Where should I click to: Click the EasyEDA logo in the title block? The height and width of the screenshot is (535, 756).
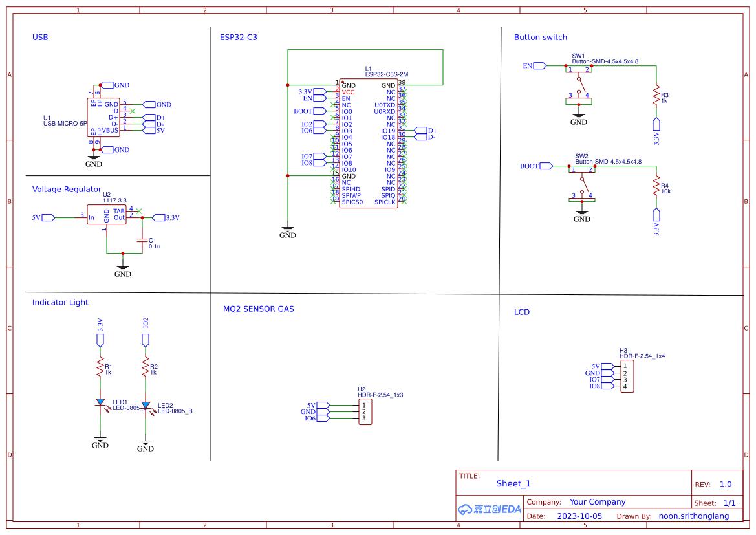[x=488, y=510]
